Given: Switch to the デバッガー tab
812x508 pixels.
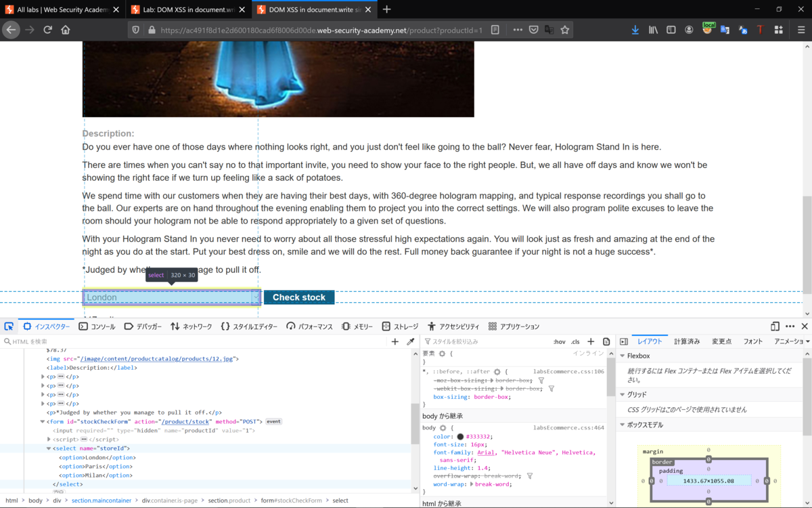Looking at the screenshot, I should [x=143, y=326].
